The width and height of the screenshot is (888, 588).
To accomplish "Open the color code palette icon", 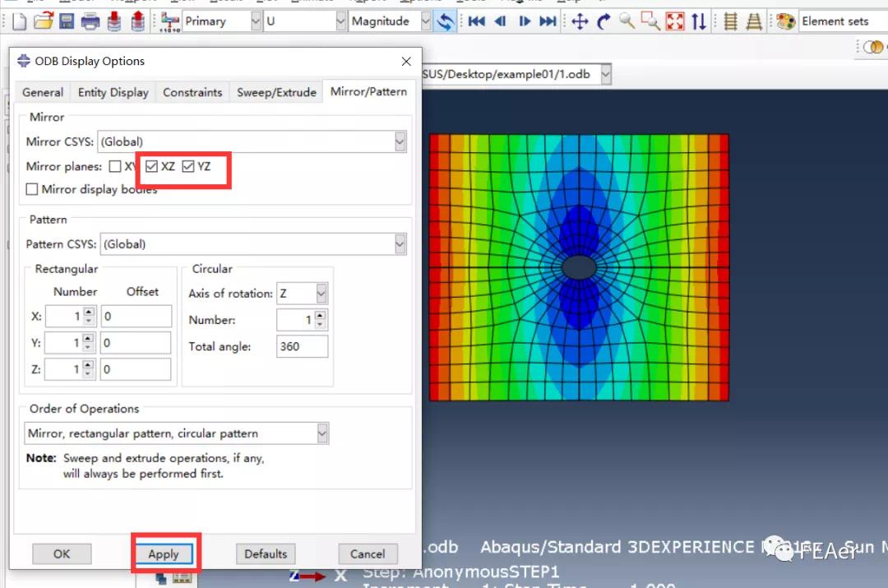I will tap(785, 21).
